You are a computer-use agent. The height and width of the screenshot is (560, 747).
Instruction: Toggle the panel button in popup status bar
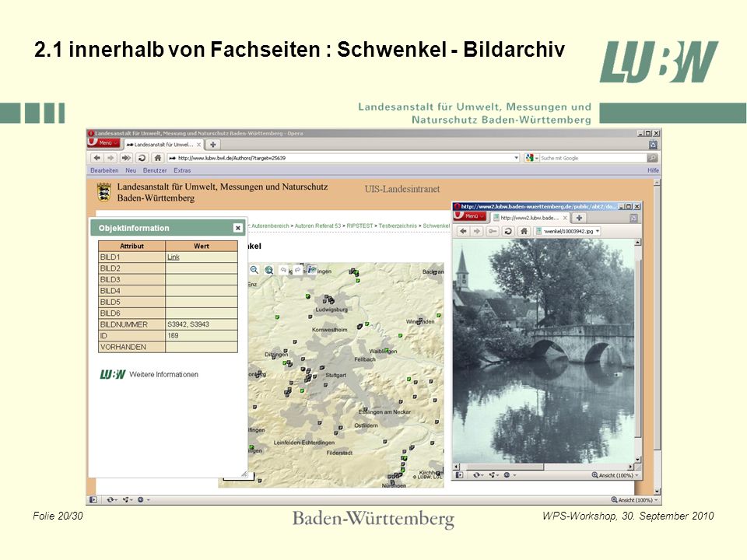click(x=459, y=475)
